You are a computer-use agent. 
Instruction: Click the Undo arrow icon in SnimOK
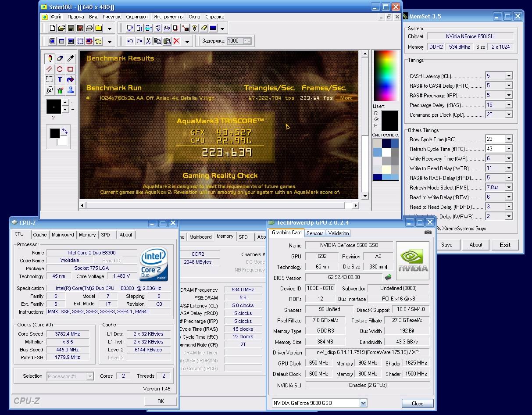pyautogui.click(x=130, y=41)
